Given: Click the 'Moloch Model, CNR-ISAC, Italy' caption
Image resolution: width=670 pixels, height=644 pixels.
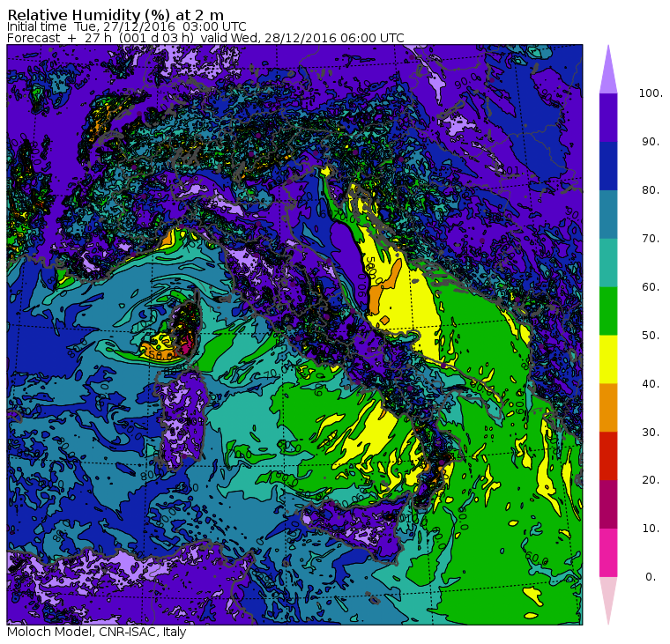Looking at the screenshot, I should tap(97, 632).
